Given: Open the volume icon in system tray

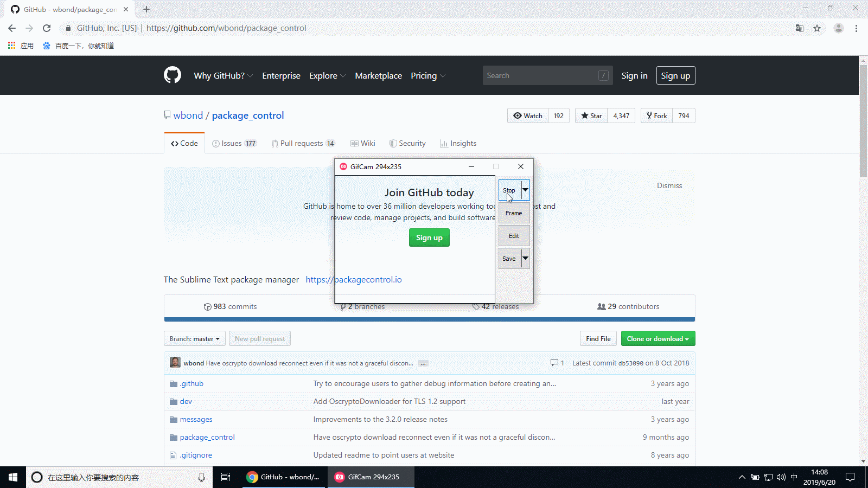Looking at the screenshot, I should pos(781,477).
